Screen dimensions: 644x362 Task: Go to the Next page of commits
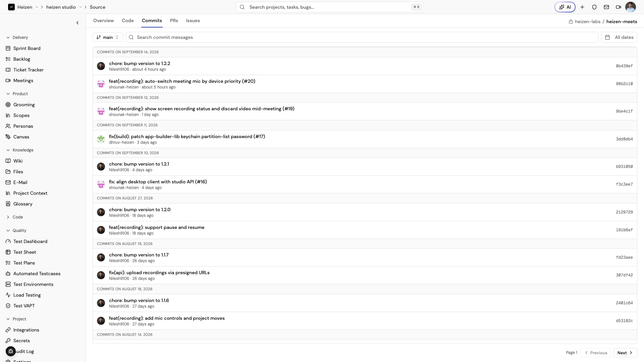click(625, 353)
